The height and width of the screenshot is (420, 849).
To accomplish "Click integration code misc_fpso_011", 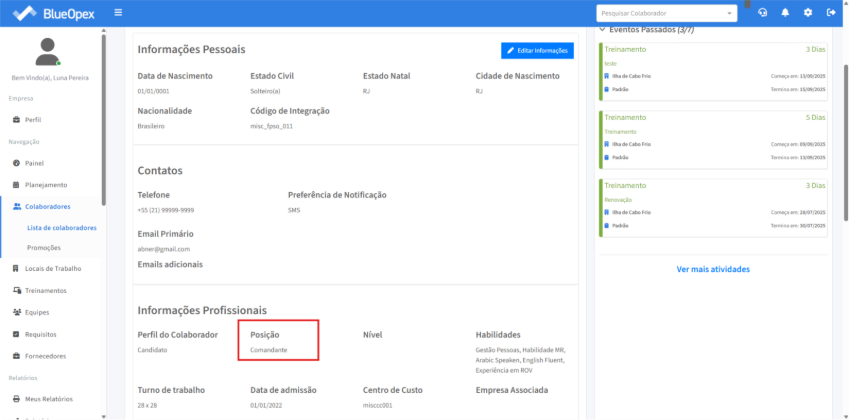I will [x=271, y=126].
